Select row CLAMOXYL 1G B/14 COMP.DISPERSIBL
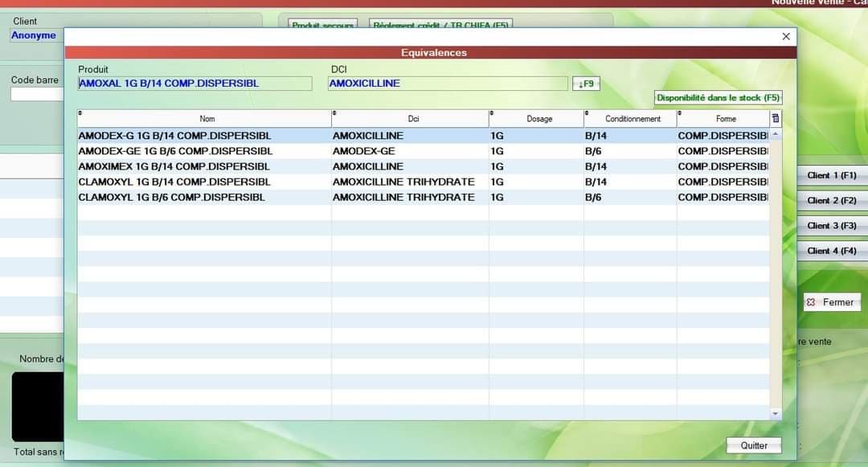The height and width of the screenshot is (467, 868). (x=424, y=182)
